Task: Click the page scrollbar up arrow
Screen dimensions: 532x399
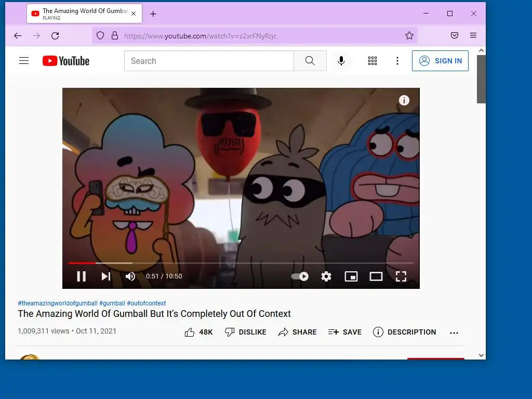Action: coord(481,50)
